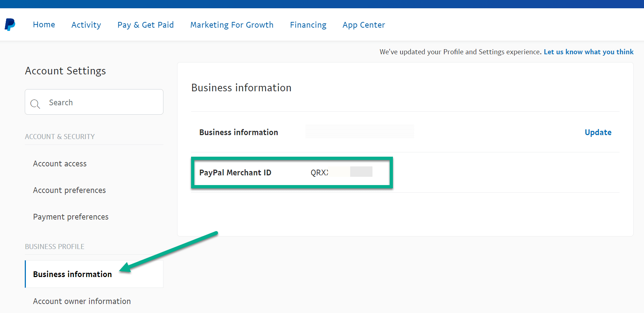Open Account access settings
The width and height of the screenshot is (644, 313).
60,164
